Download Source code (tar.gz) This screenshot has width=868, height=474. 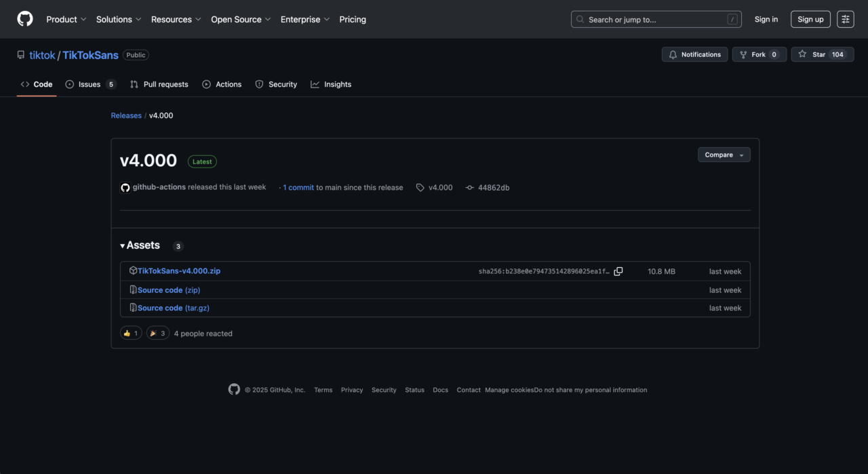[174, 308]
